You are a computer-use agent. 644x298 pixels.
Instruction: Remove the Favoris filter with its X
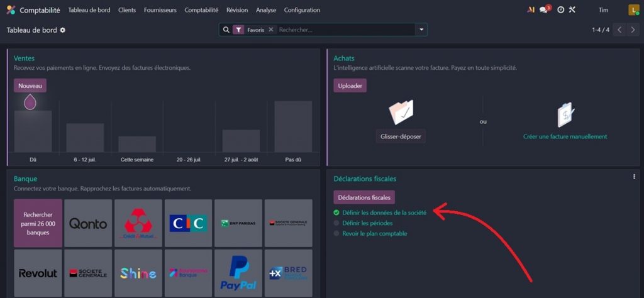[x=270, y=30]
